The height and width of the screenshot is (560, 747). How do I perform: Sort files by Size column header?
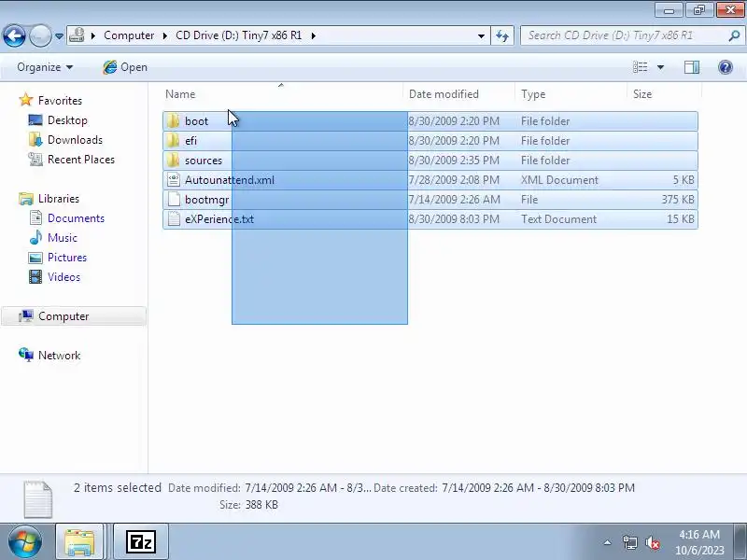click(664, 94)
